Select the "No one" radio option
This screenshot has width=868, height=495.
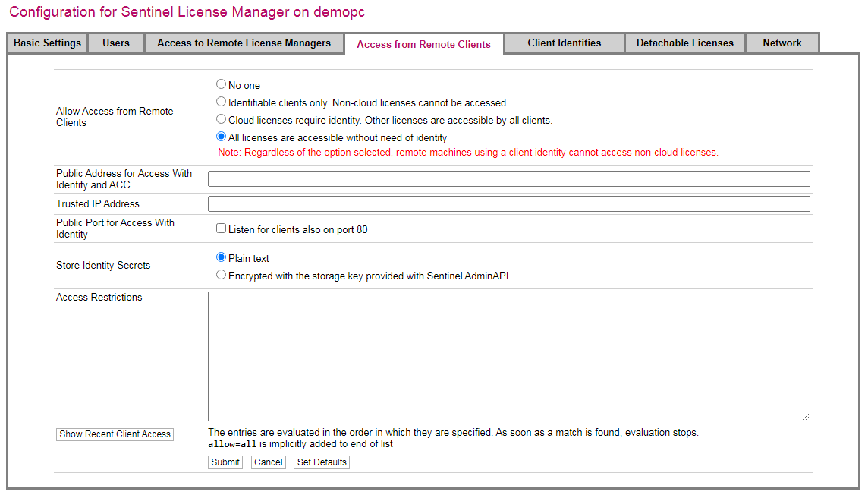[222, 84]
